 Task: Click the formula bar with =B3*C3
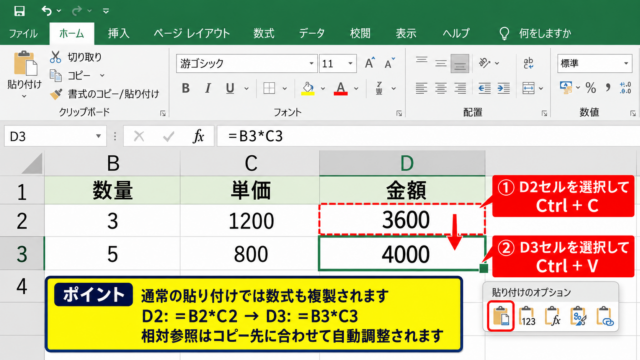point(428,136)
